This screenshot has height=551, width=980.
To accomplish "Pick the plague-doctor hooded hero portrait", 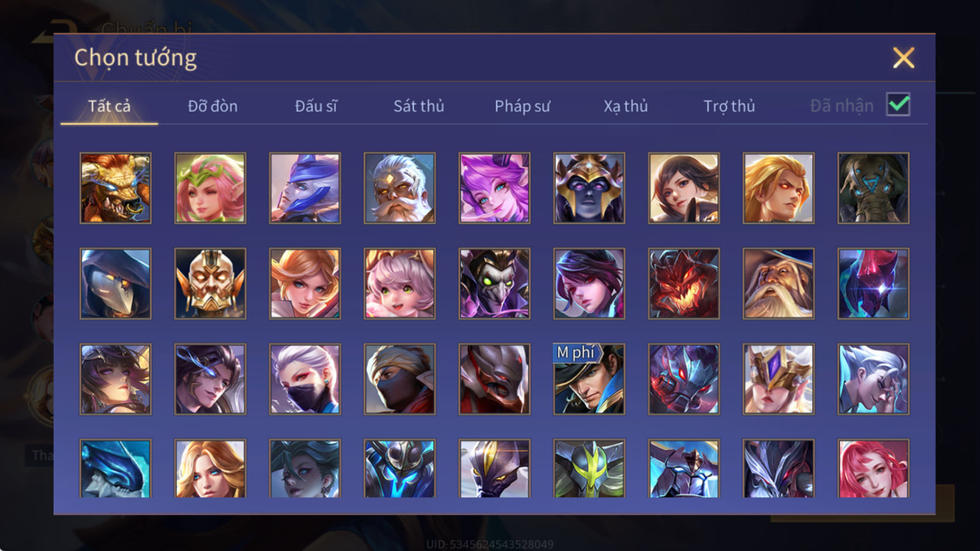I will point(116,283).
